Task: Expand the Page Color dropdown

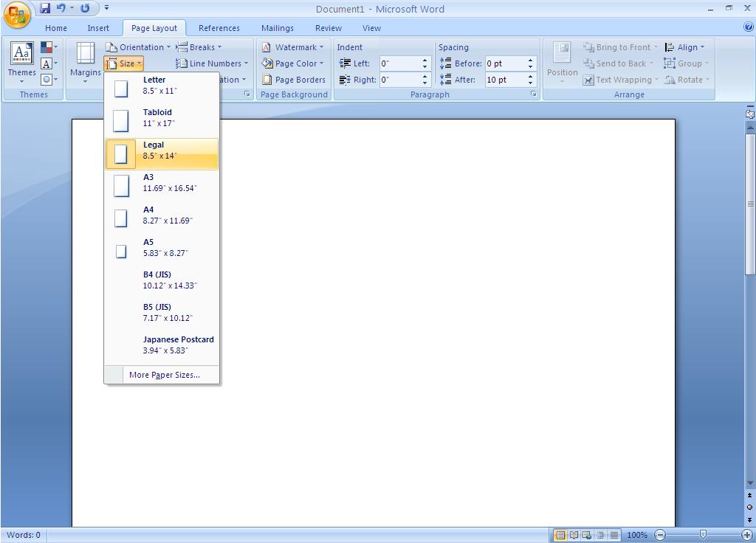Action: coord(293,63)
